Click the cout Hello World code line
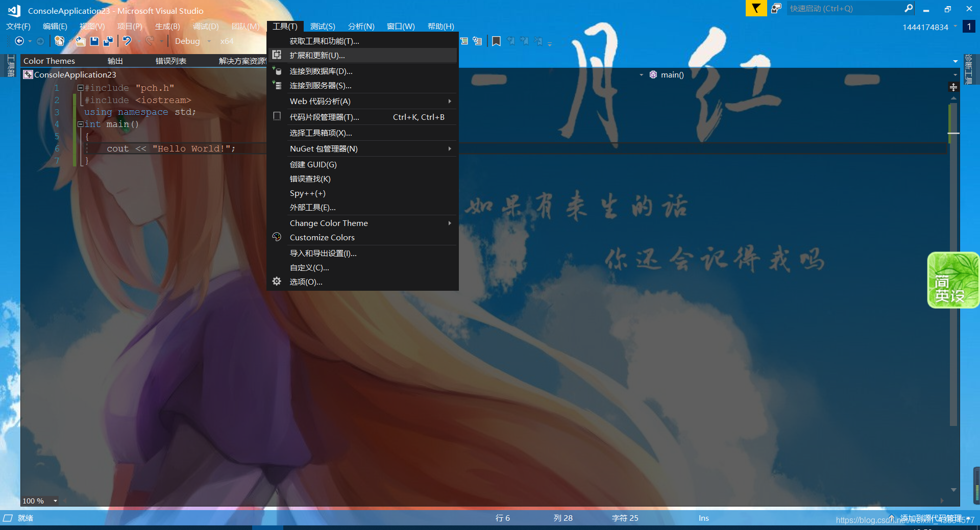Viewport: 980px width, 530px height. 171,148
